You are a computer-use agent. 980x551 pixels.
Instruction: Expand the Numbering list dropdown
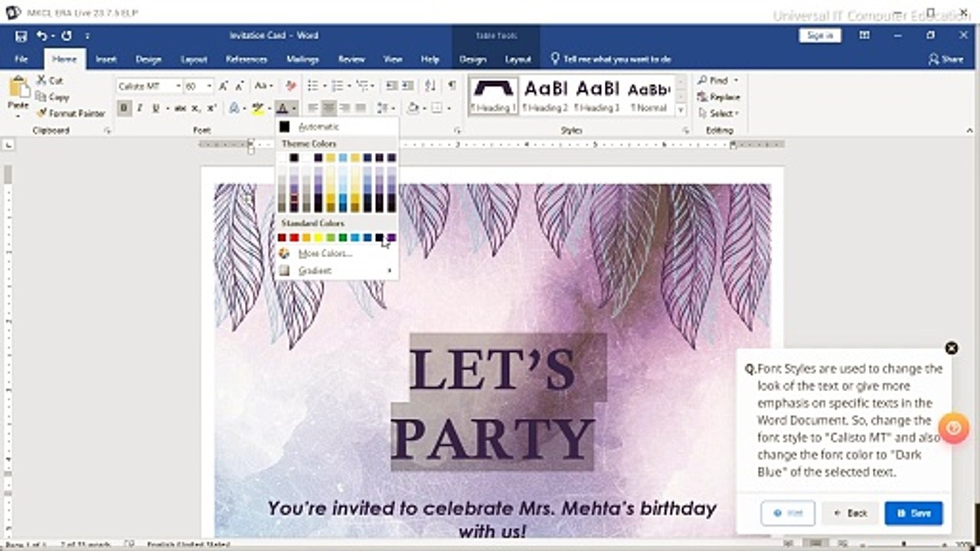(x=348, y=86)
